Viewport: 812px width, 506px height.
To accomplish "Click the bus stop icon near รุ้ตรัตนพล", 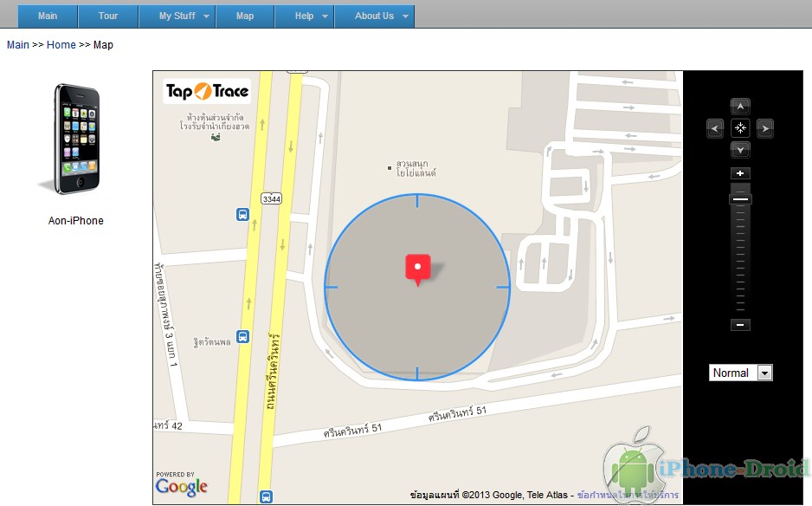I will click(243, 337).
